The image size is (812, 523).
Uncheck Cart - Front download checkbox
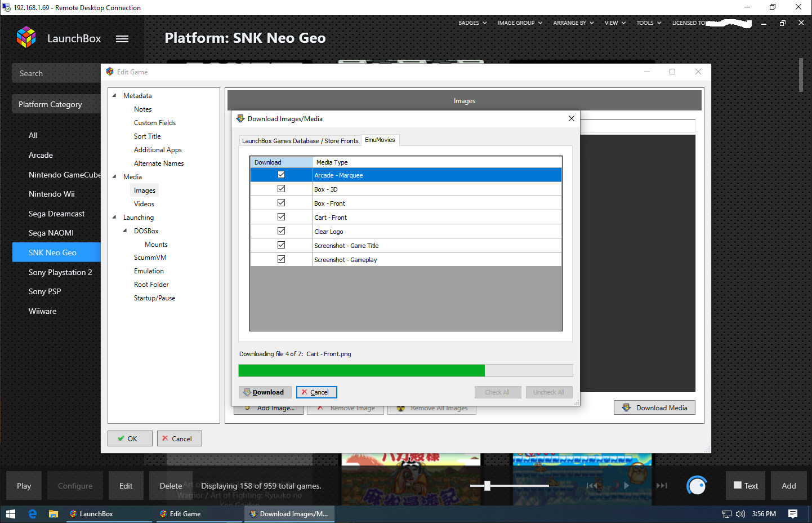(x=281, y=217)
